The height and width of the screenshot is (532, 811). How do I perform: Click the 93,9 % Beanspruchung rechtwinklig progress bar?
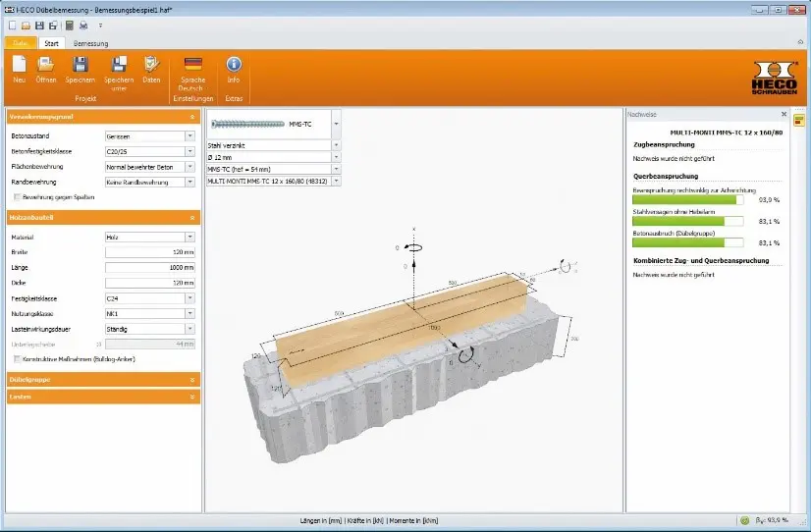(688, 199)
